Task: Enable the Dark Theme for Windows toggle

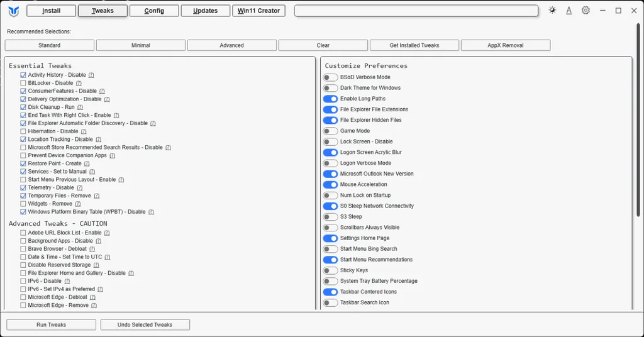Action: click(x=330, y=88)
